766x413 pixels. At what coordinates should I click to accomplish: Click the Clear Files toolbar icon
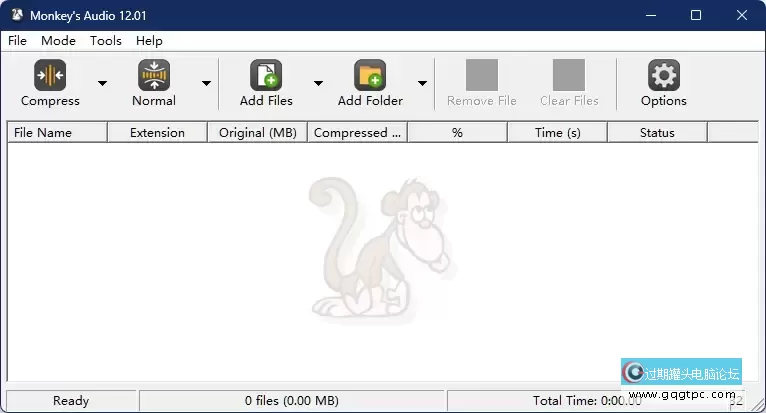tap(569, 76)
